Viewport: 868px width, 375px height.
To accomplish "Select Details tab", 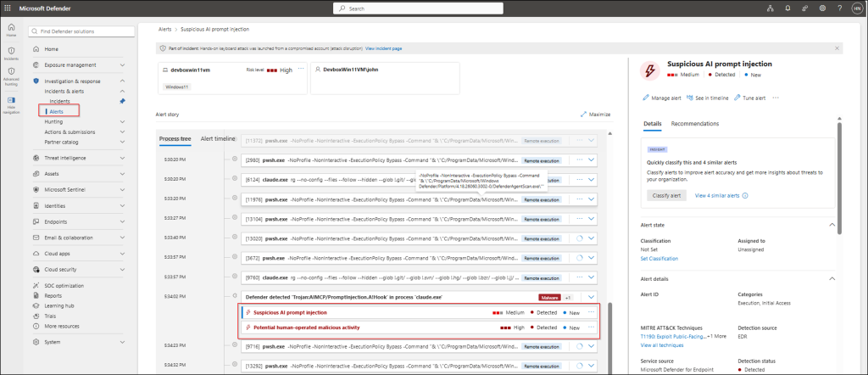I will click(x=652, y=124).
